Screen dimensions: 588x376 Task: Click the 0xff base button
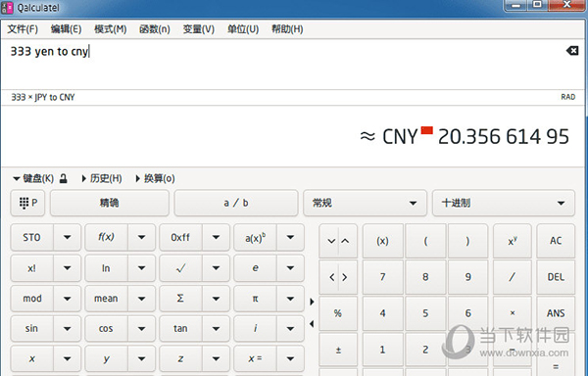(x=180, y=237)
